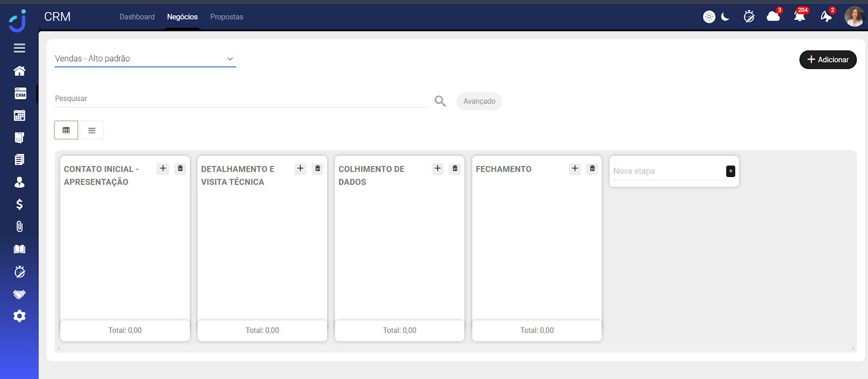The height and width of the screenshot is (379, 868).
Task: Open the handshake icon in sidebar
Action: pyautogui.click(x=20, y=294)
